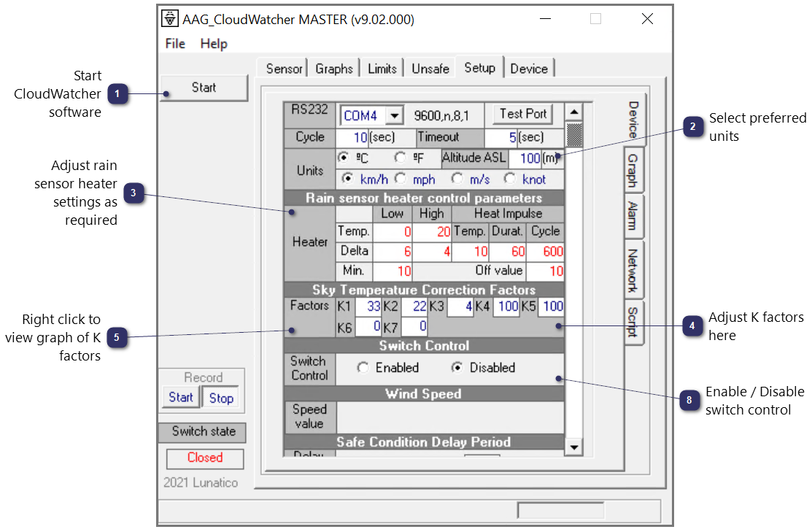Open the Help menu
Viewport: 812px width, 532px height.
(x=214, y=44)
